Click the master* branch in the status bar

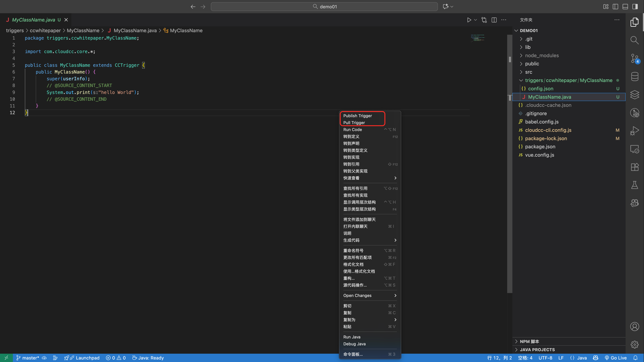pyautogui.click(x=28, y=358)
